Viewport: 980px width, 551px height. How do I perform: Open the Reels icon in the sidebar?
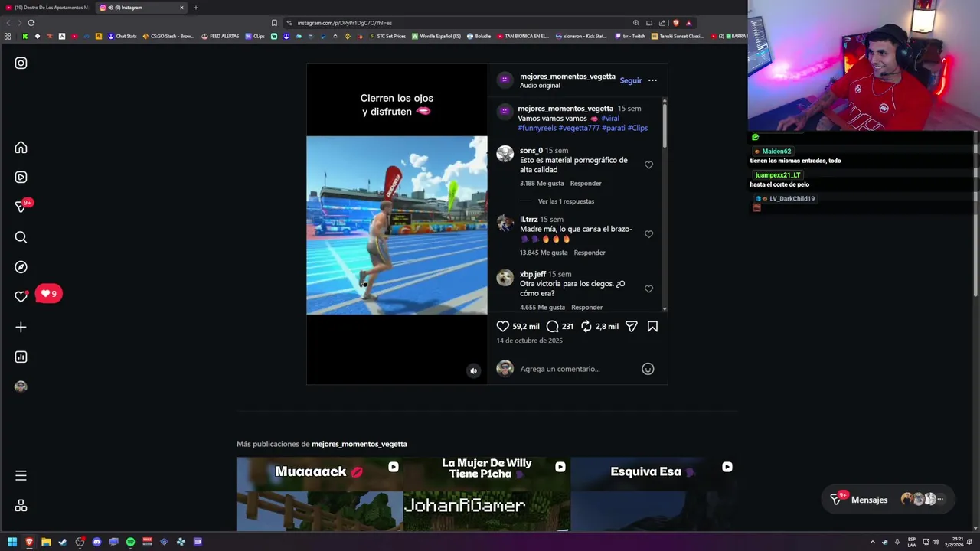(x=21, y=178)
